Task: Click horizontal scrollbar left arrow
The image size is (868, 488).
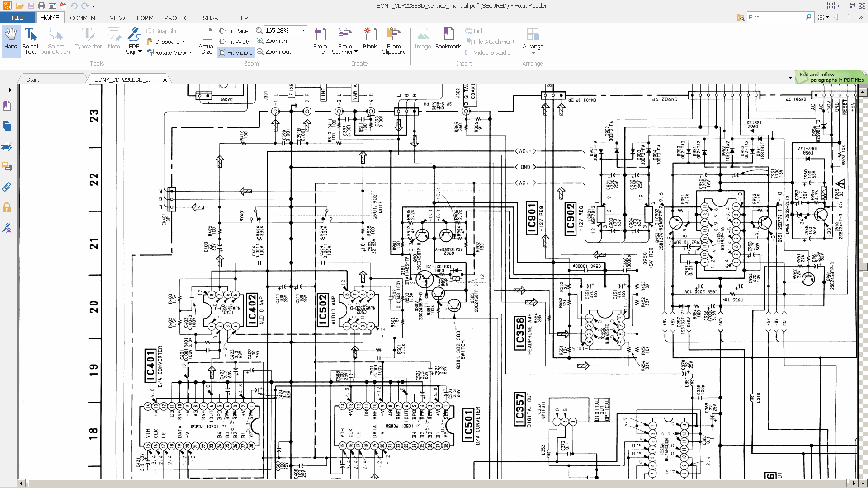Action: pos(21,483)
